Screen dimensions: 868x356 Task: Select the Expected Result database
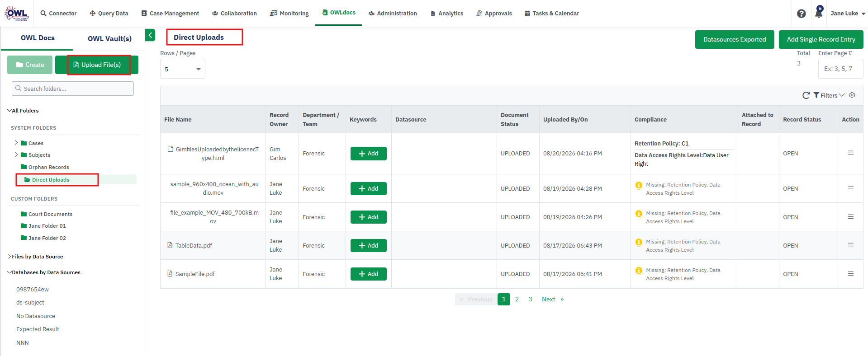point(38,329)
